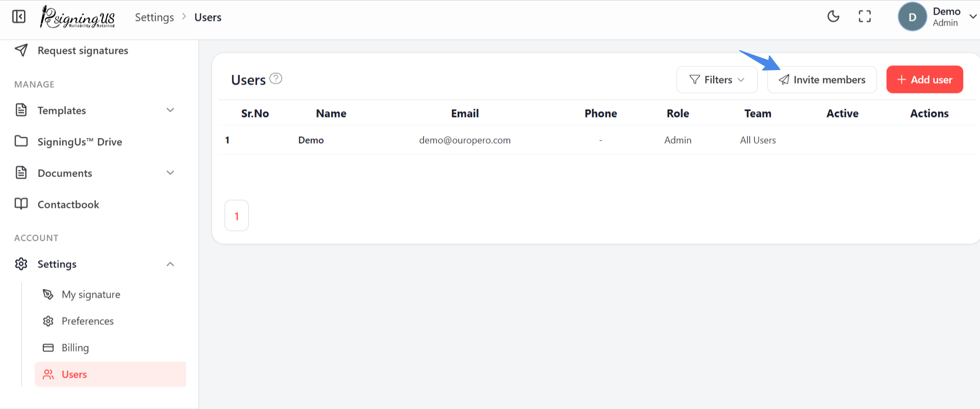The width and height of the screenshot is (980, 409).
Task: Click the Active column header
Action: tap(842, 113)
